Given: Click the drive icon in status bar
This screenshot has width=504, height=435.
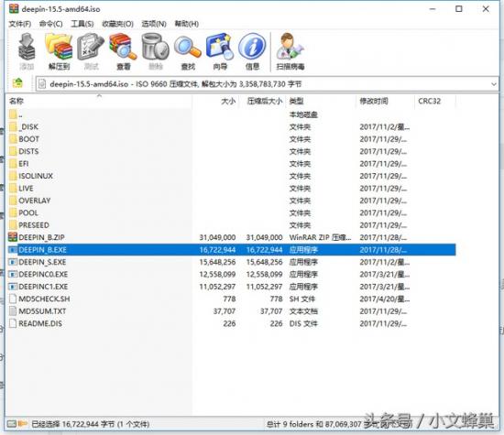Looking at the screenshot, I should point(12,424).
